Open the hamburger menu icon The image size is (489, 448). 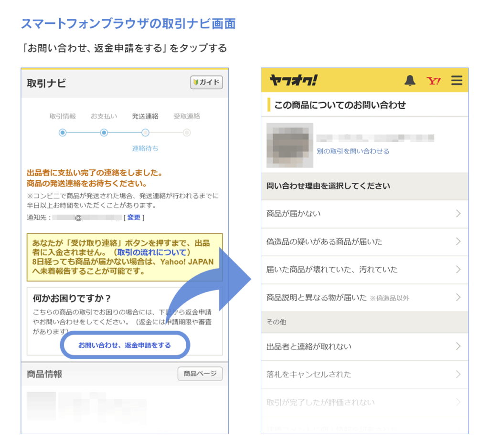click(x=457, y=81)
